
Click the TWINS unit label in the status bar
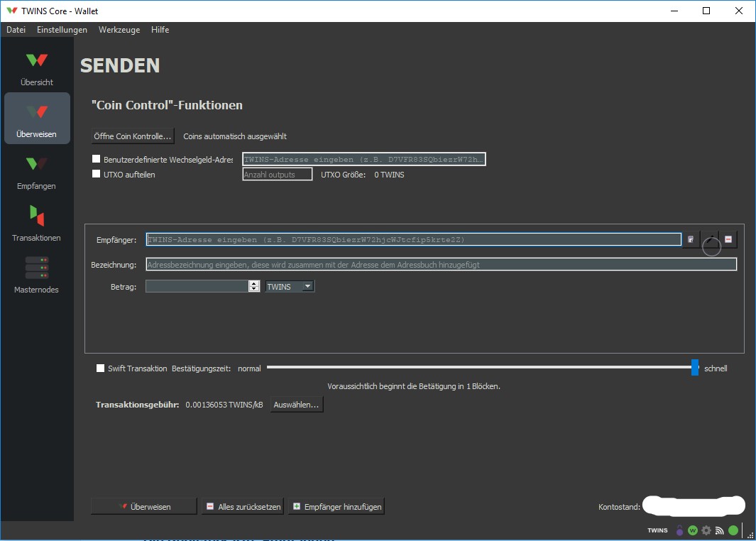pos(657,530)
